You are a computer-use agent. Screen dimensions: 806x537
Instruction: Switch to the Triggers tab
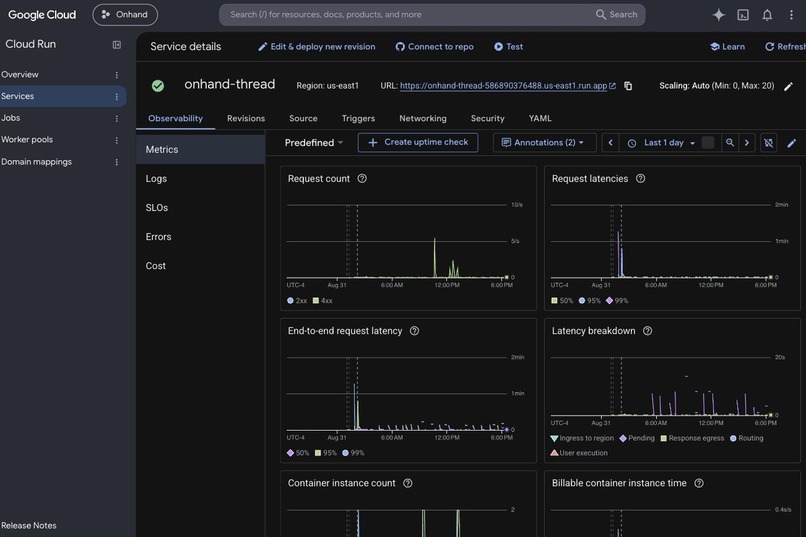coord(358,119)
